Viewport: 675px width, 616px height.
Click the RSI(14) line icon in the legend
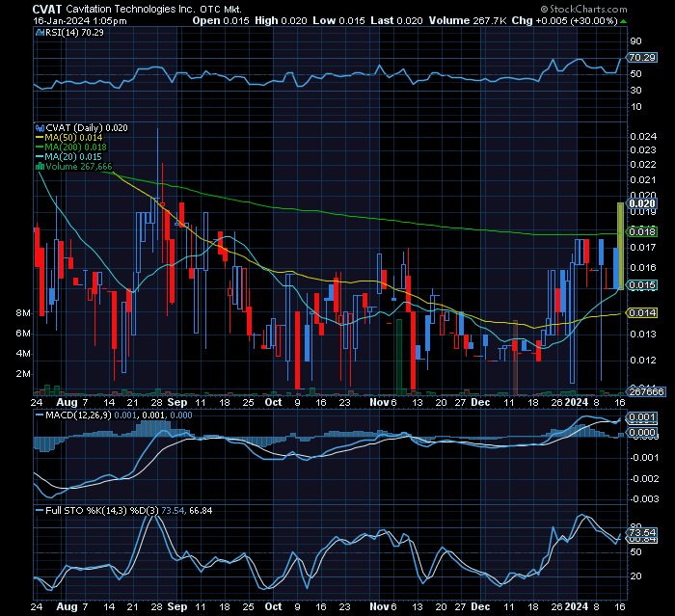coord(40,32)
